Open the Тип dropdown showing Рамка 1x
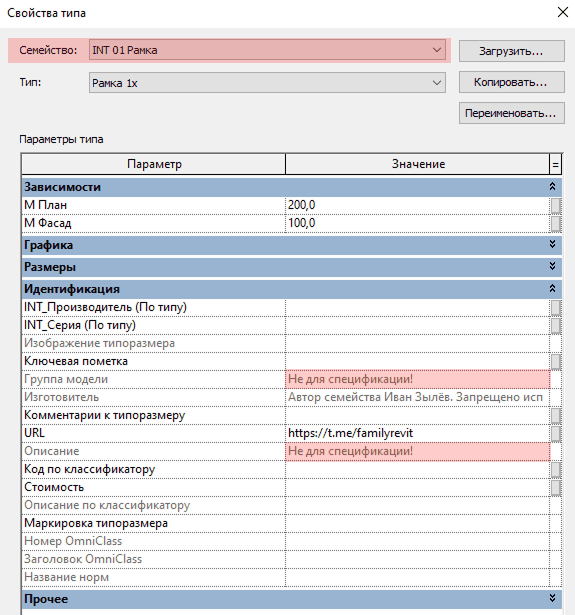Screen dimensions: 575x615 pos(267,83)
